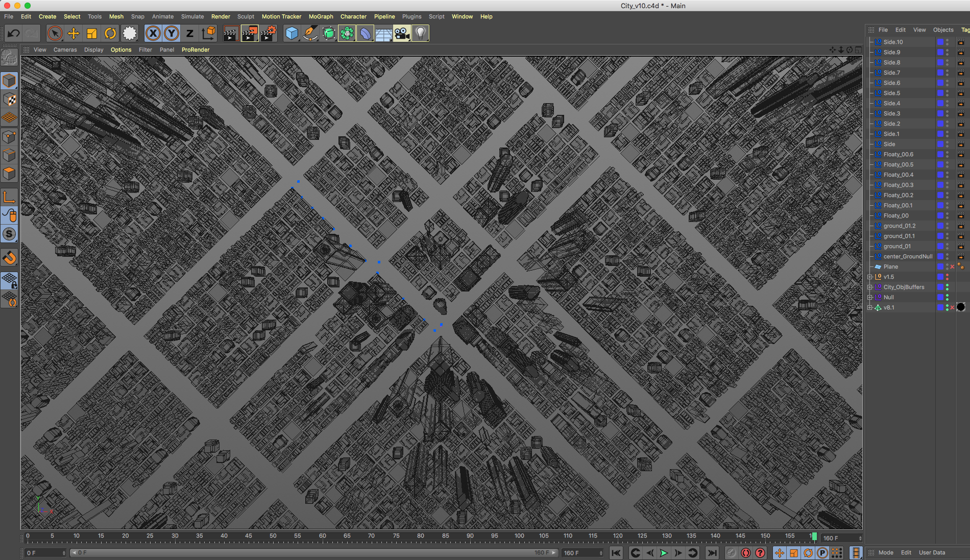This screenshot has width=970, height=560.
Task: Open the green Subdivision Surface generator icon
Action: click(x=328, y=34)
